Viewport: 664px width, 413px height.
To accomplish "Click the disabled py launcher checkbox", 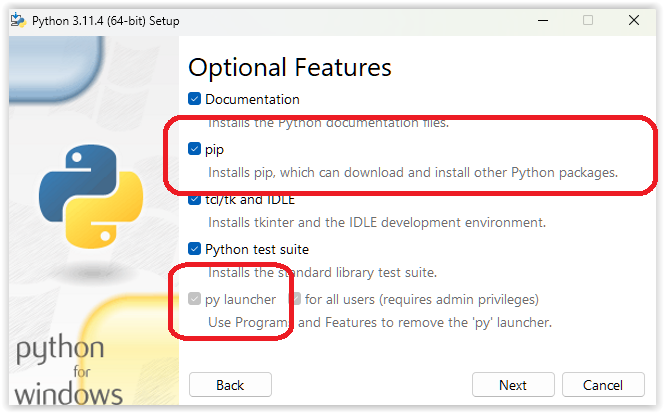I will tap(194, 299).
